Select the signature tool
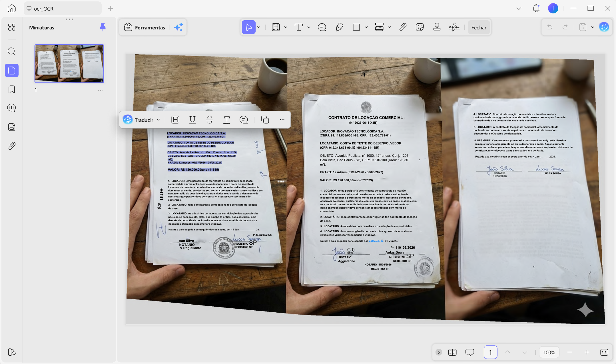This screenshot has height=364, width=616. point(454,27)
